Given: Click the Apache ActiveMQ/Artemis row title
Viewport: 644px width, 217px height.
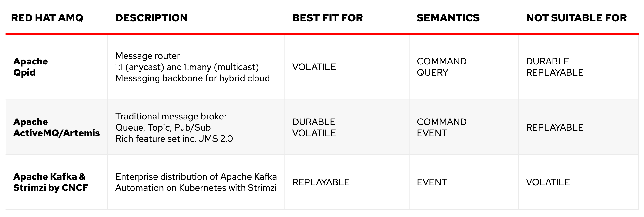Looking at the screenshot, I should point(57,127).
